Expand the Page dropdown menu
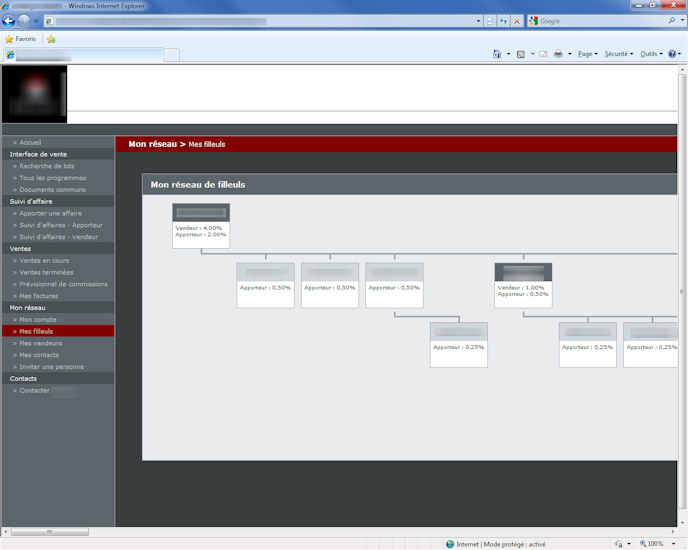 point(587,54)
